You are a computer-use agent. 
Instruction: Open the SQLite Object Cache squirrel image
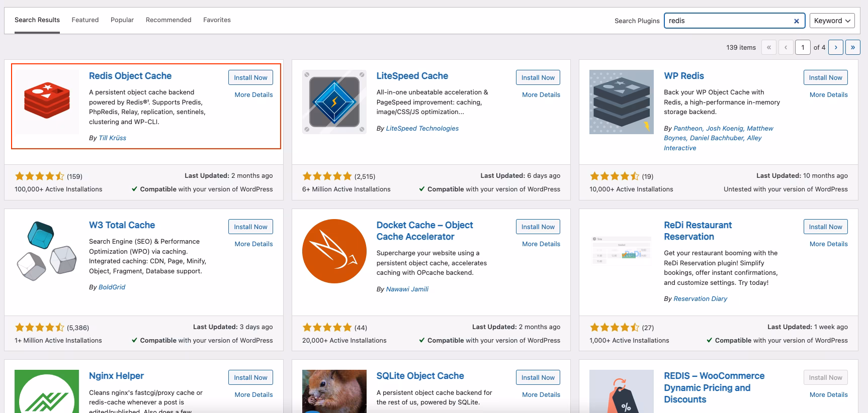click(334, 391)
